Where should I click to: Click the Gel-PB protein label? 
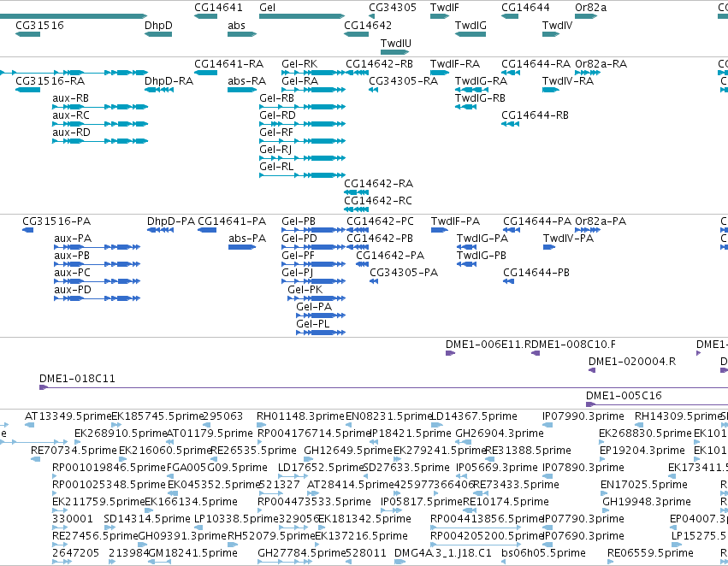[299, 221]
